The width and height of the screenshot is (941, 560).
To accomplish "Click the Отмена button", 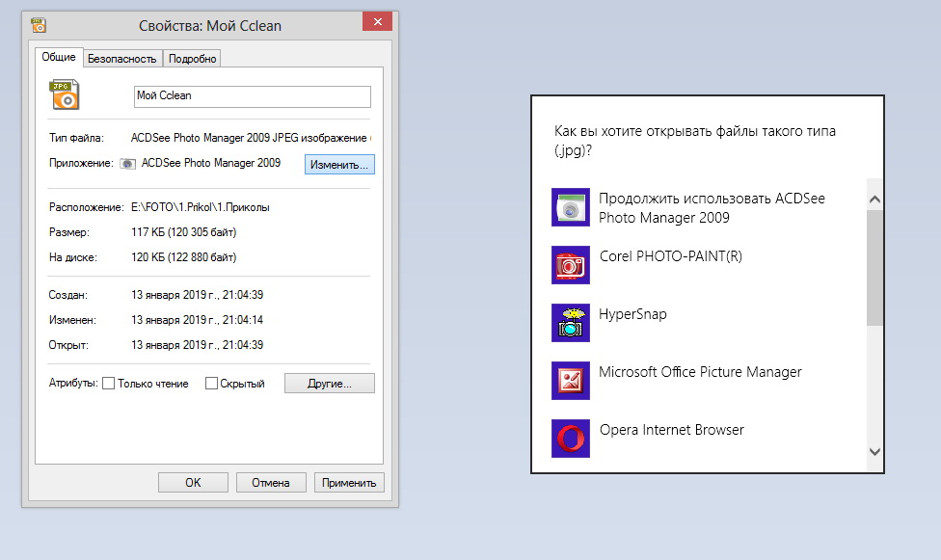I will point(271,483).
